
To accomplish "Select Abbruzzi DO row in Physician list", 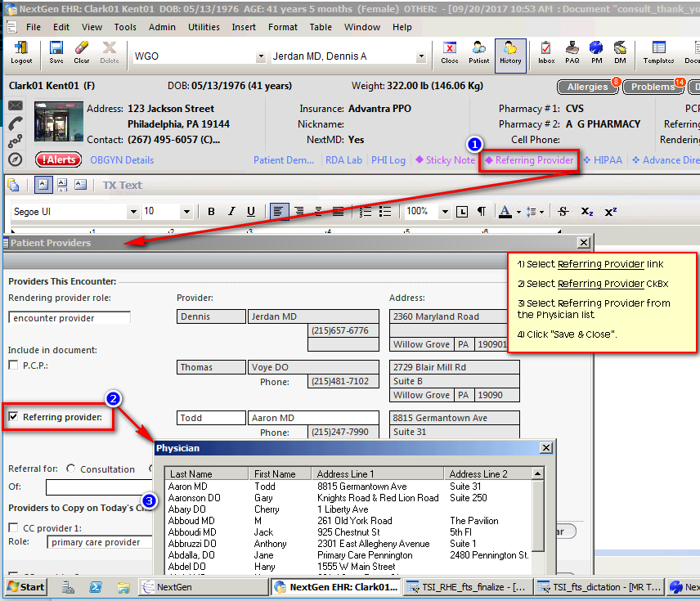I will [349, 544].
